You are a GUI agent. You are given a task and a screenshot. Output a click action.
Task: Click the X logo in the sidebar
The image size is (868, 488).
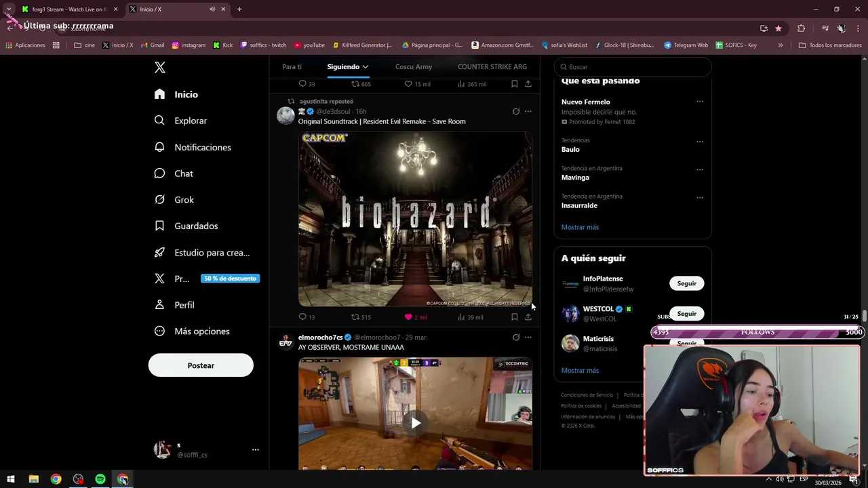[x=160, y=67]
